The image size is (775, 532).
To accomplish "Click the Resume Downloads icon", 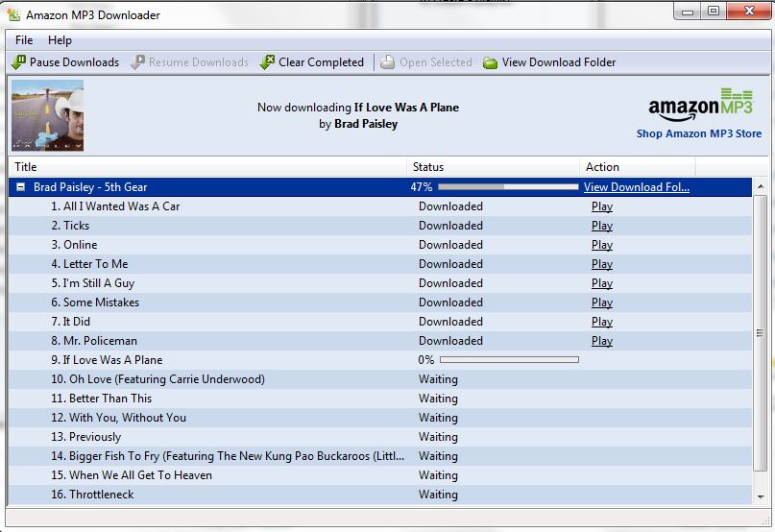I will click(138, 62).
